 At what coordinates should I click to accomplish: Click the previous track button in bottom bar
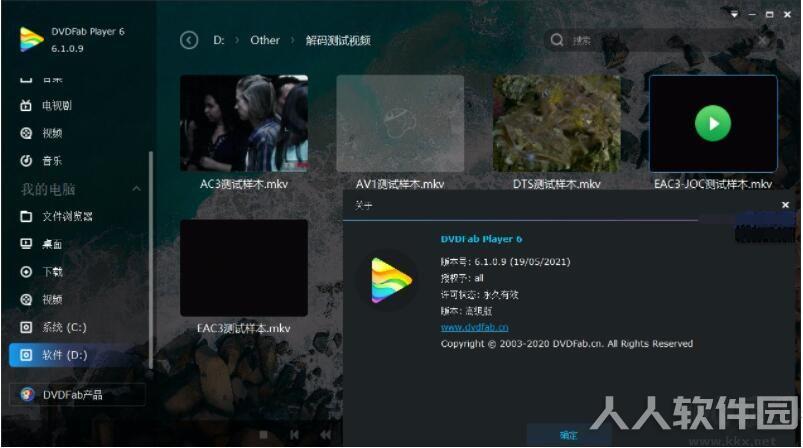tap(294, 435)
